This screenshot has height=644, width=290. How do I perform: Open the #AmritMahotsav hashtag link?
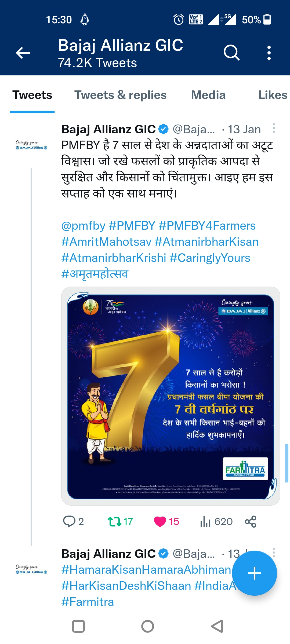106,242
